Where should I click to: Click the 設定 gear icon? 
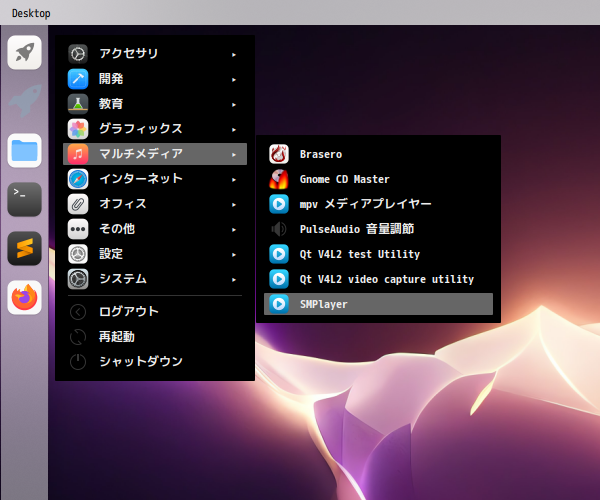coord(78,254)
